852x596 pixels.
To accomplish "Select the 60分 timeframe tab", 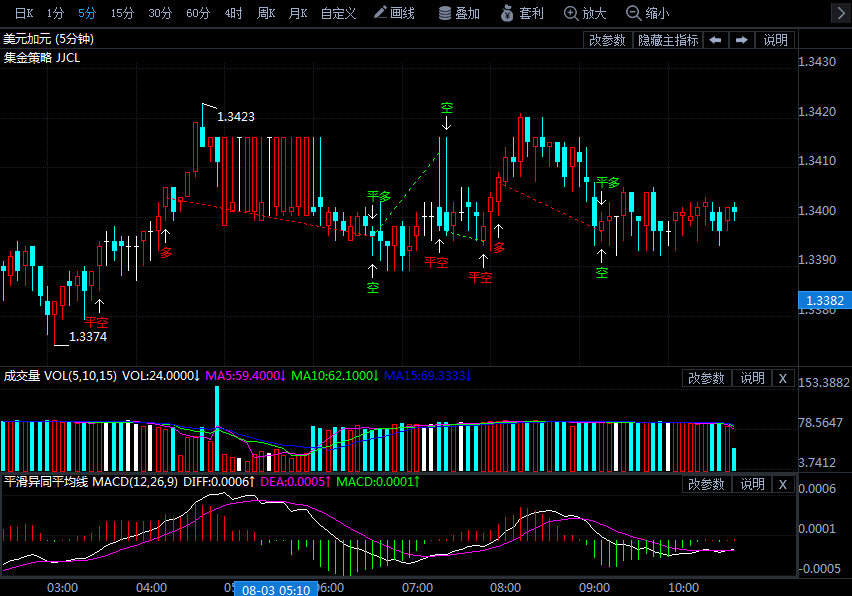I will (x=198, y=13).
